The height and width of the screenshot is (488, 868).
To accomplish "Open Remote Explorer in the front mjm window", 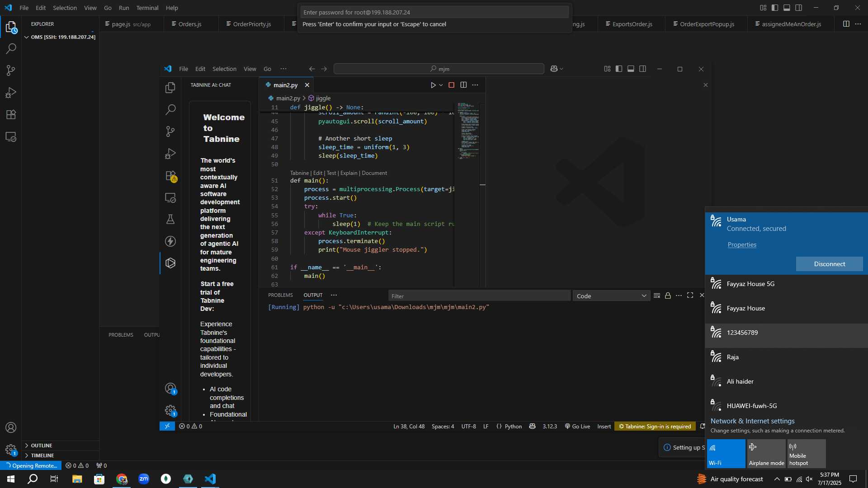I will [170, 197].
